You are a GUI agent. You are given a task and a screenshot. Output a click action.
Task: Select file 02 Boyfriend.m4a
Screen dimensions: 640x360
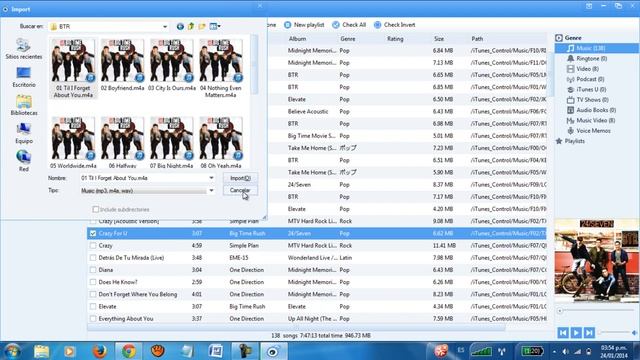click(122, 65)
